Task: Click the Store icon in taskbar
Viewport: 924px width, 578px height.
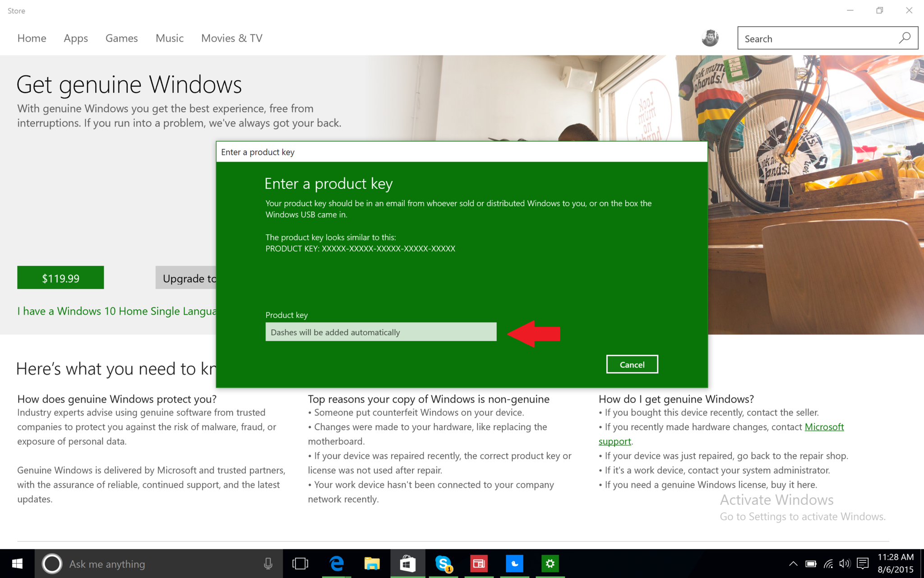Action: point(407,564)
